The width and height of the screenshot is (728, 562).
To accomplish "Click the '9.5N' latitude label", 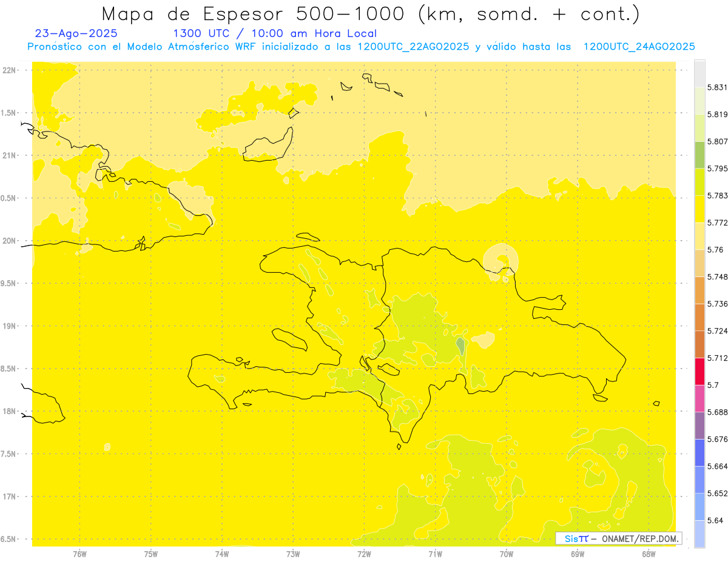I will pos(8,283).
